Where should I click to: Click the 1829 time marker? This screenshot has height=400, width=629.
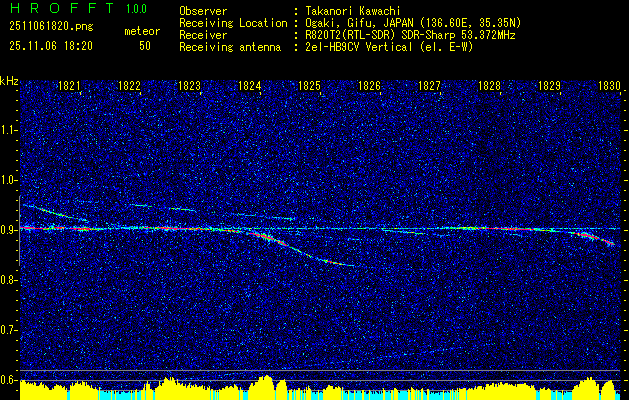pyautogui.click(x=549, y=85)
